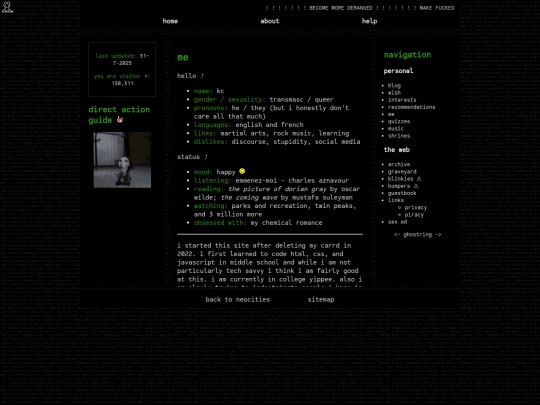This screenshot has width=540, height=405.
Task: Open the shrines link
Action: point(399,136)
